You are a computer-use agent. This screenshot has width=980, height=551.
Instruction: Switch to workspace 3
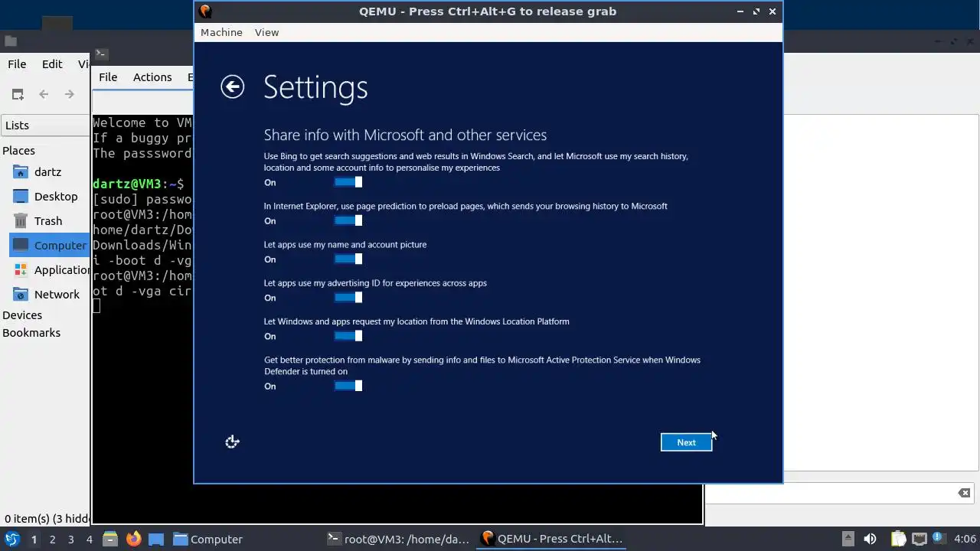(70, 539)
